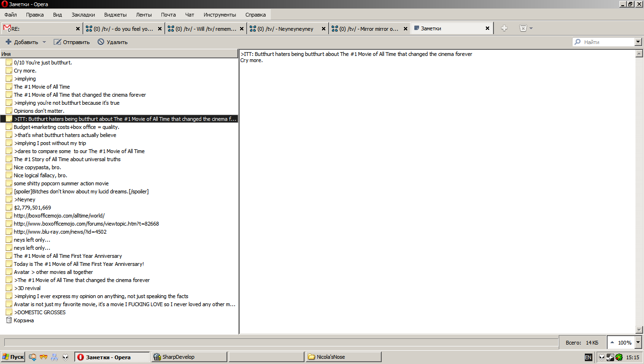The height and width of the screenshot is (364, 644).
Task: Open the Виджеты menu
Action: click(115, 15)
